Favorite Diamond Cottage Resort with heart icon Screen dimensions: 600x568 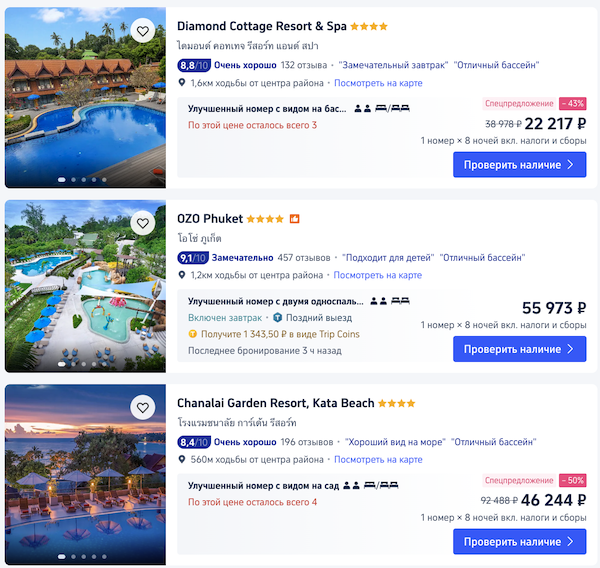143,30
